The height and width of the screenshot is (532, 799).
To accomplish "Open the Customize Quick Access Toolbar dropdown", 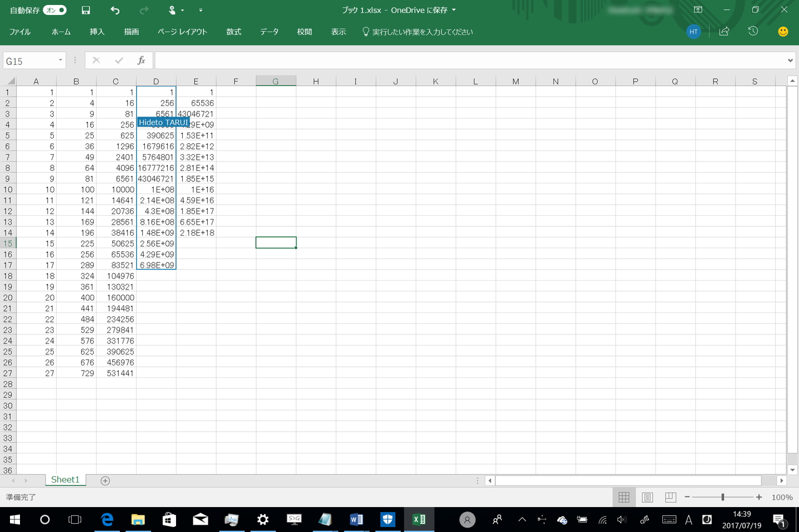I will pyautogui.click(x=200, y=10).
